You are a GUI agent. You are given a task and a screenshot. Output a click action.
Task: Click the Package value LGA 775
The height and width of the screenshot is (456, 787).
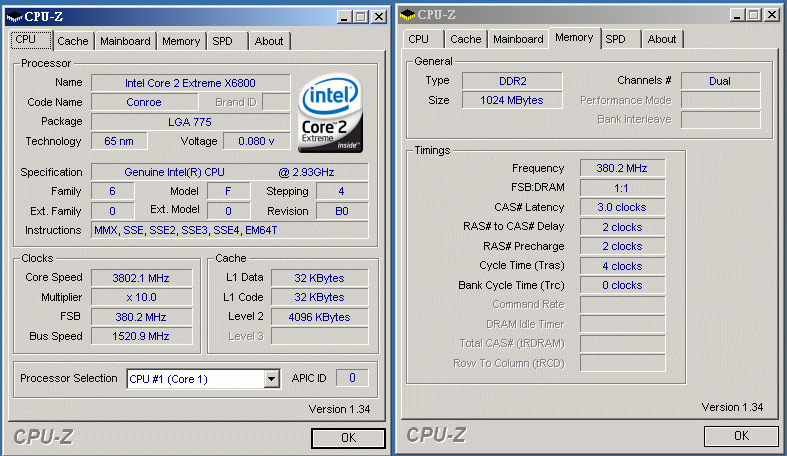click(190, 122)
